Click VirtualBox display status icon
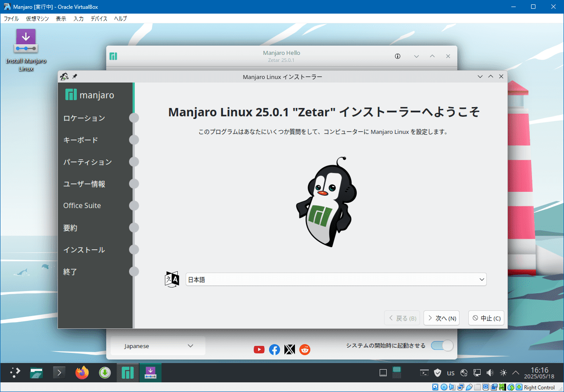564x392 pixels. coord(486,387)
